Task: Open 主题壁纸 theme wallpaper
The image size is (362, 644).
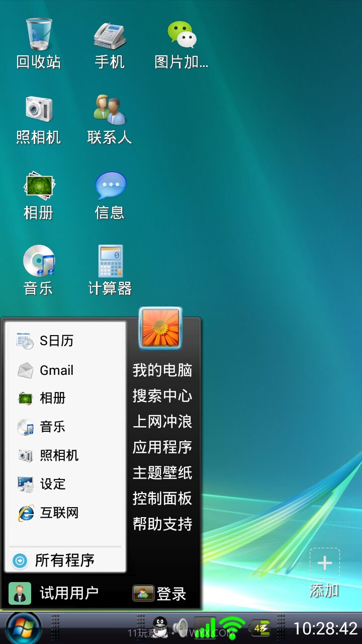Action: pyautogui.click(x=162, y=473)
